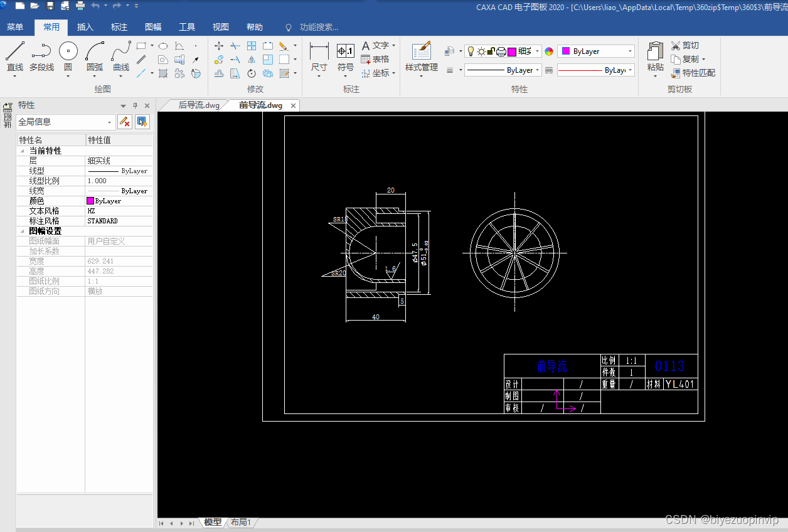
Task: Click the magenta 颜色 ByLayer swatch row
Action: 119,201
